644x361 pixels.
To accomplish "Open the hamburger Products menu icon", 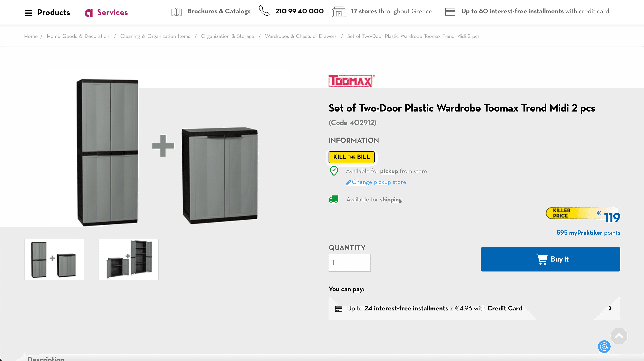I will (29, 13).
